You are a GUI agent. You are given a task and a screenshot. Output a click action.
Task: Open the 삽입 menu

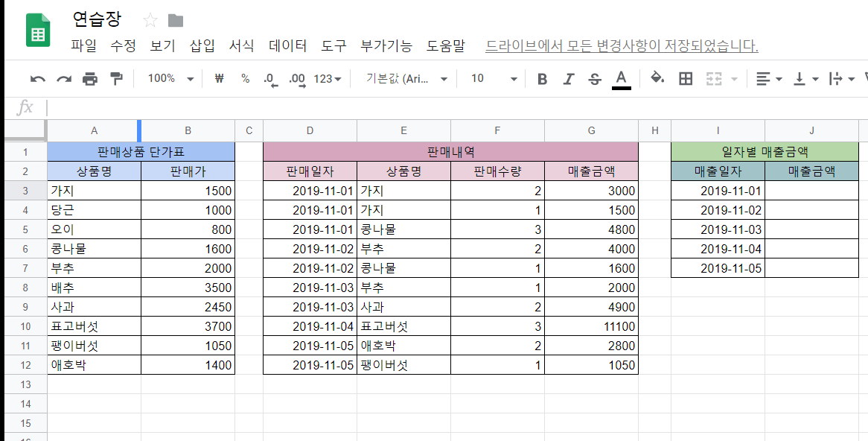[202, 45]
